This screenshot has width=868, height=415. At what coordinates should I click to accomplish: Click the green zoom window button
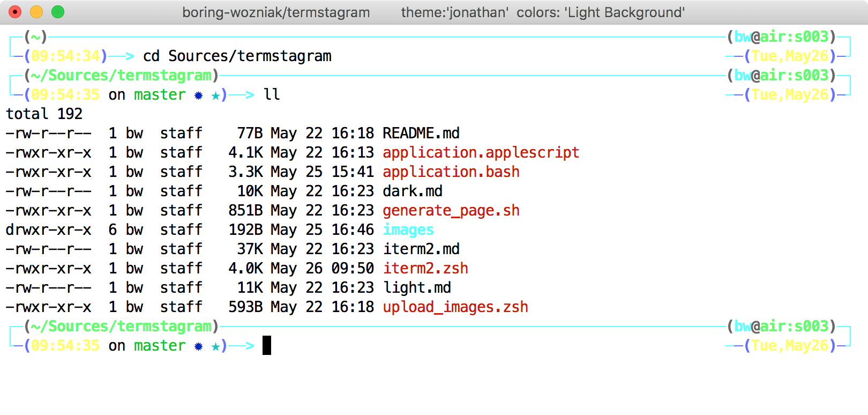pos(58,12)
